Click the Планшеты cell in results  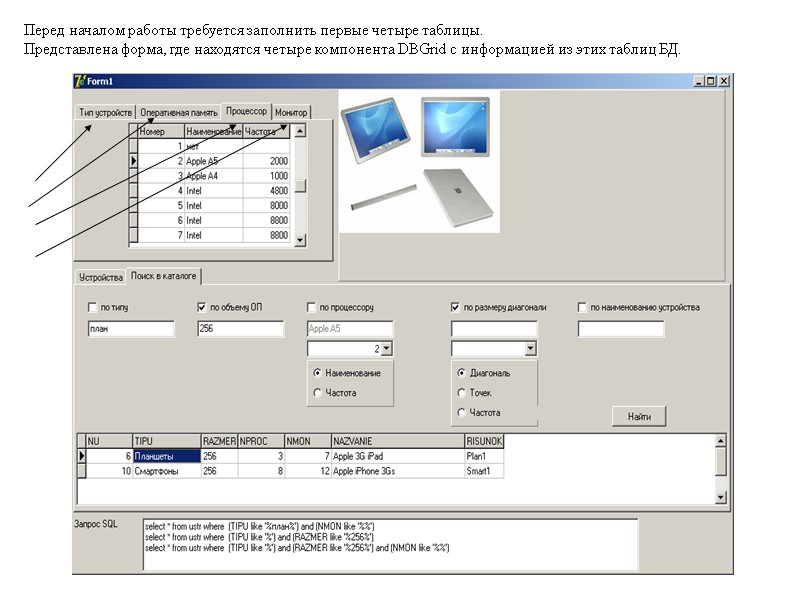pos(167,456)
